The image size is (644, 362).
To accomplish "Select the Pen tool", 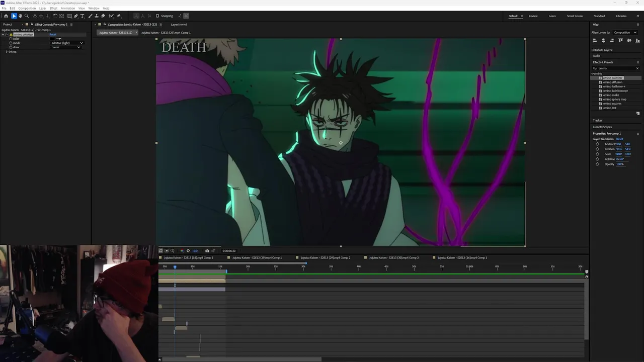I will [76, 16].
